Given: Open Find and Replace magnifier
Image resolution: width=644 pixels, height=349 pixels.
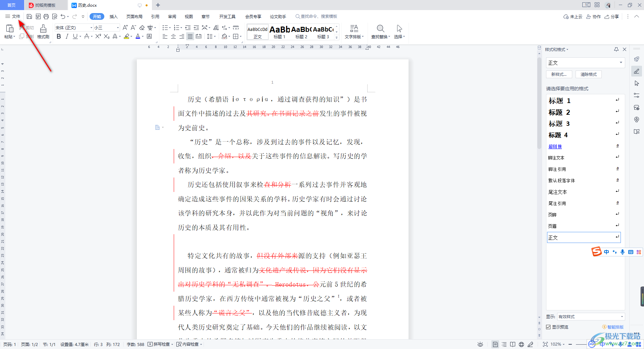Looking at the screenshot, I should (380, 32).
